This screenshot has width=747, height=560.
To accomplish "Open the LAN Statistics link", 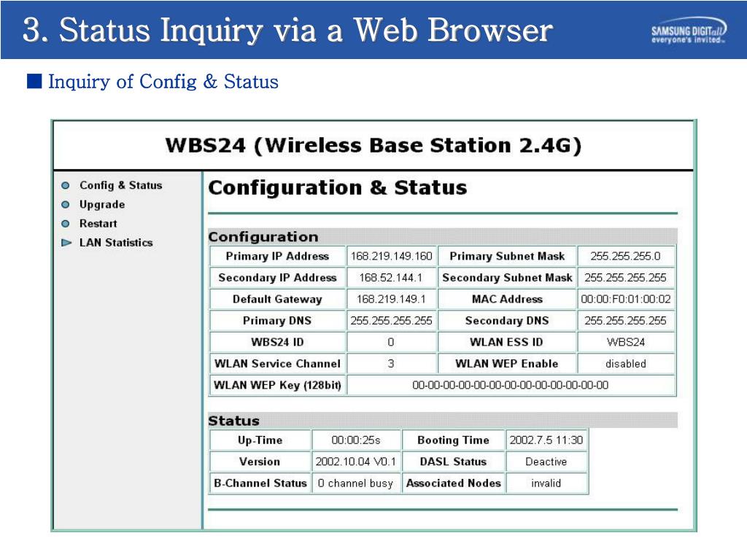I will (116, 242).
